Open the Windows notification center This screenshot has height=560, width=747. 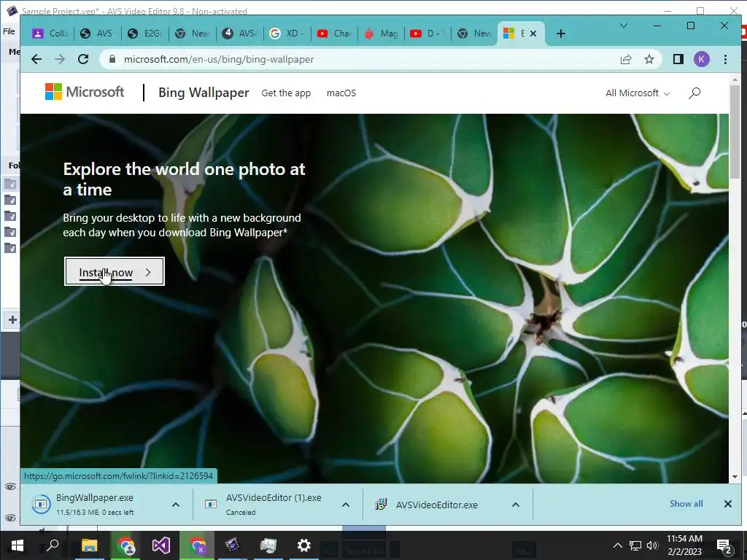pos(724,545)
